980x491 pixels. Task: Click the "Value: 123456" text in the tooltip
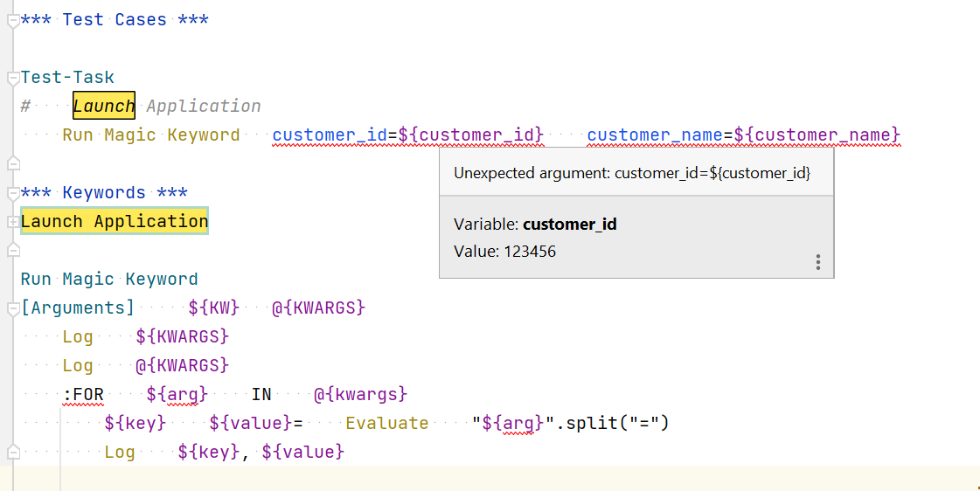(504, 252)
